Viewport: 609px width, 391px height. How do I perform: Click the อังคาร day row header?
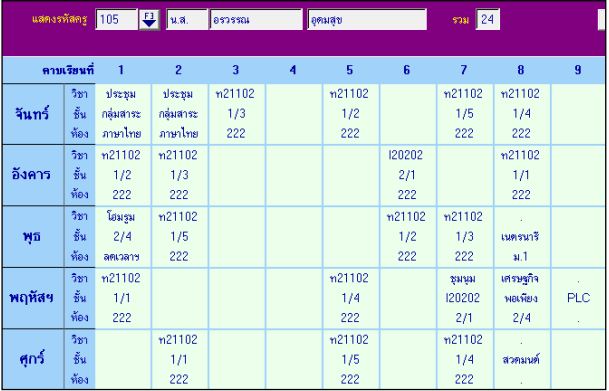(x=33, y=175)
